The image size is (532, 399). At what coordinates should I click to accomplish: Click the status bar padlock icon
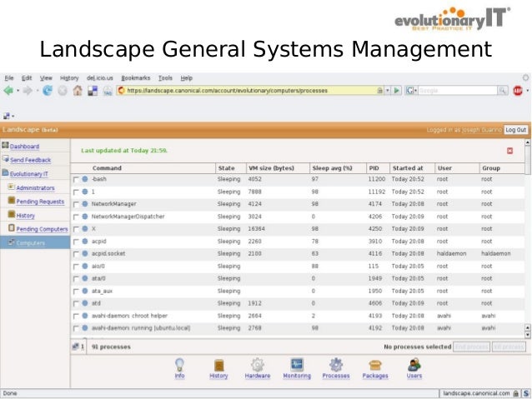pos(515,393)
